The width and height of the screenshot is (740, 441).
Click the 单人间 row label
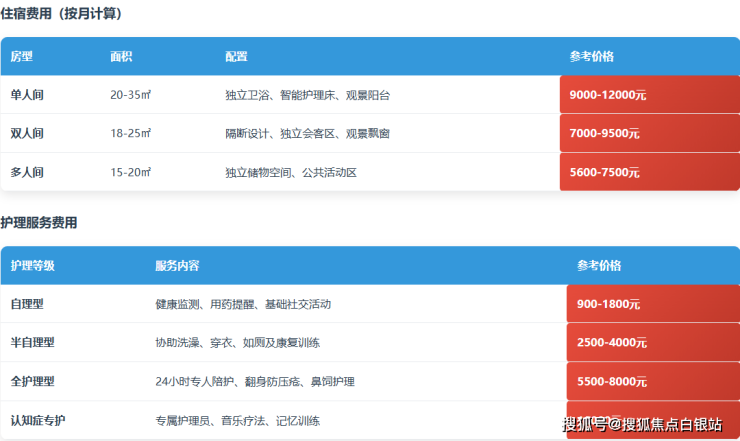27,95
